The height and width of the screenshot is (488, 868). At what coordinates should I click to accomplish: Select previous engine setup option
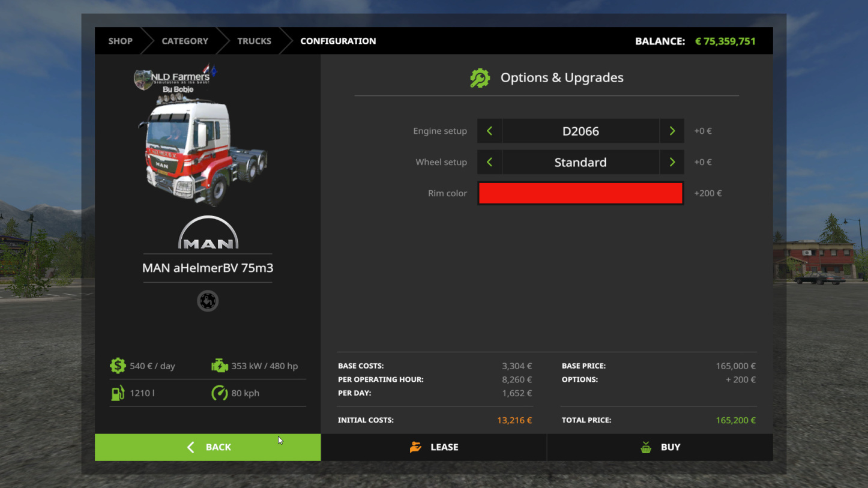489,131
